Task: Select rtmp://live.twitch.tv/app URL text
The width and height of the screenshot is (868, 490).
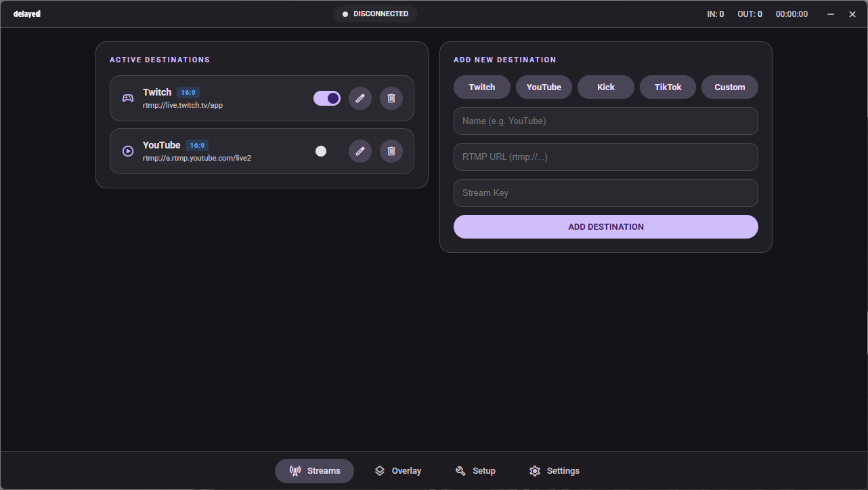Action: coord(183,106)
